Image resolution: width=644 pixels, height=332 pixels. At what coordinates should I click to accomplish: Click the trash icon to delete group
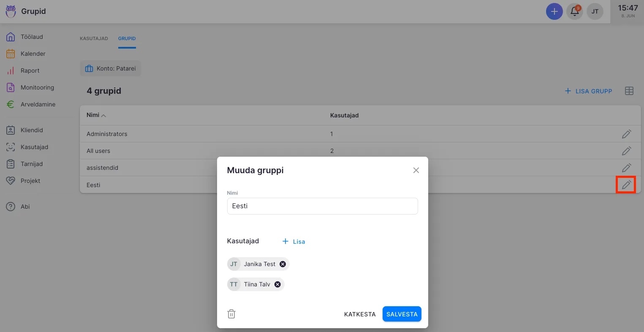(231, 314)
